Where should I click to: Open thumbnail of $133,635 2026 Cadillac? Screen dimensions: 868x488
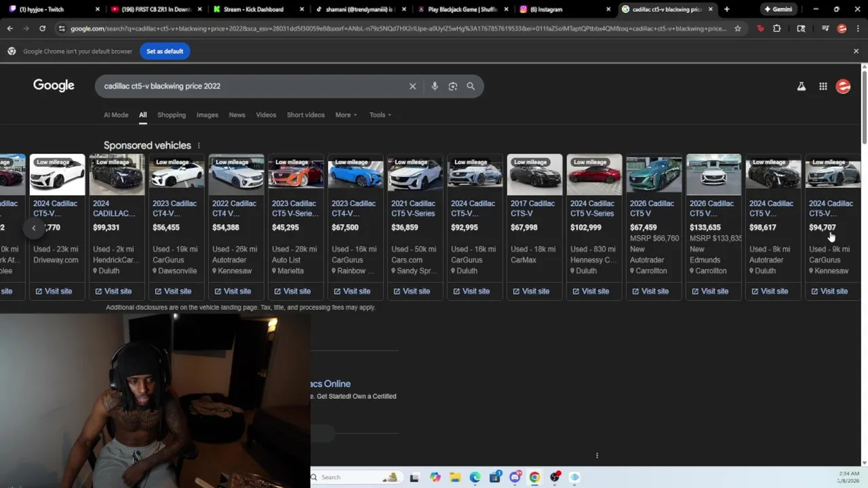713,174
